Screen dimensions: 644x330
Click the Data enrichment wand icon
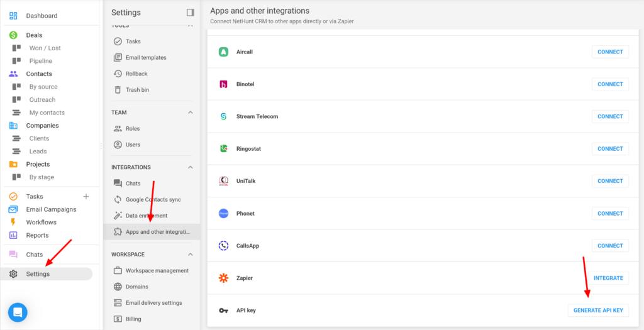tap(118, 216)
